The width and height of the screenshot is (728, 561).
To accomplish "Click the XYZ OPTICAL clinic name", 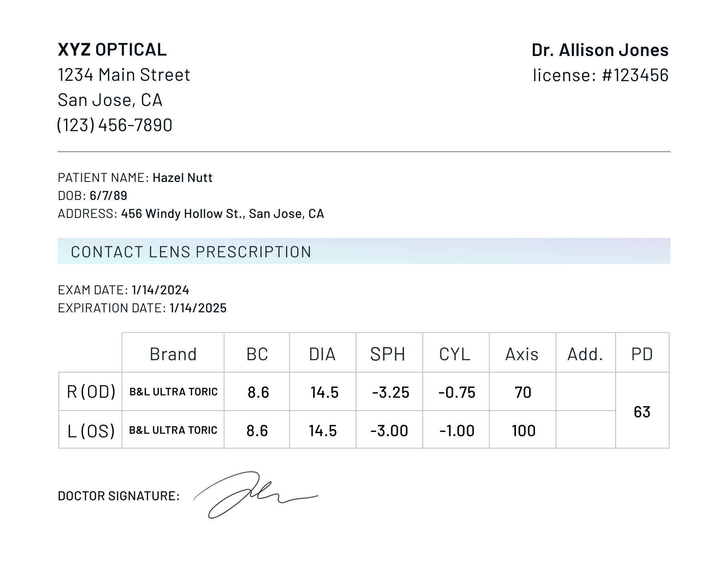I will (x=112, y=50).
